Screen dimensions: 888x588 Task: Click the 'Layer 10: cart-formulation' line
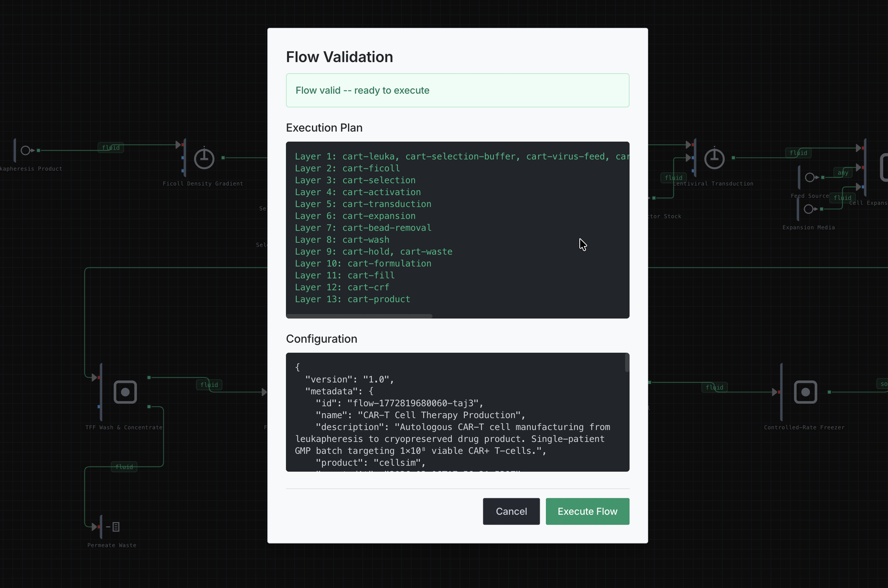point(363,264)
